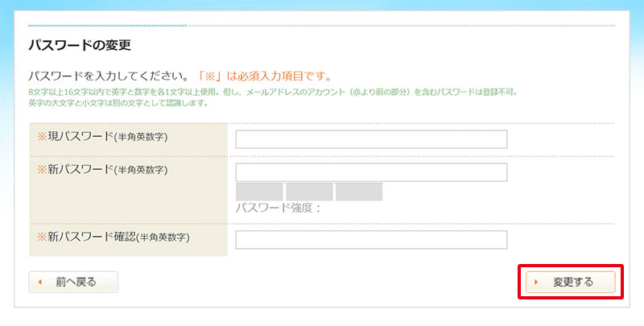The image size is (644, 326).
Task: Click the 英字の大文字と小文字 note line
Action: click(x=118, y=103)
